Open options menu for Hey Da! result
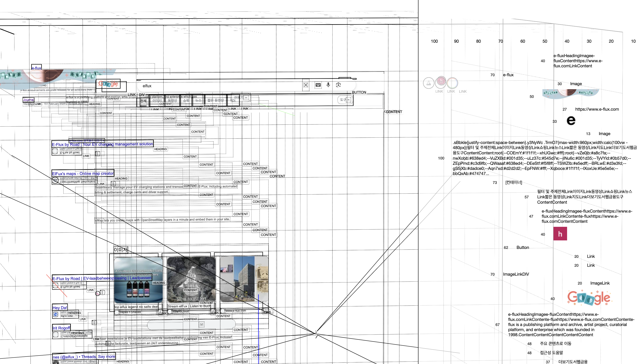Image resolution: width=643 pixels, height=364 pixels. (x=94, y=322)
